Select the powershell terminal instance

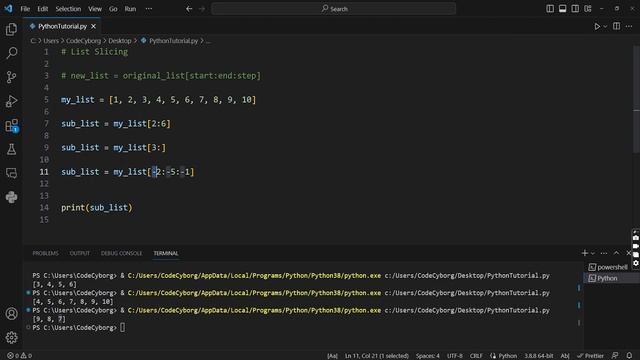608,267
